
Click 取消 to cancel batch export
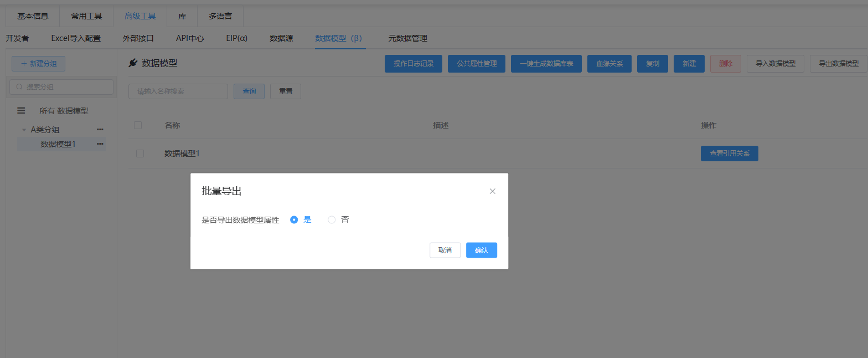tap(445, 250)
